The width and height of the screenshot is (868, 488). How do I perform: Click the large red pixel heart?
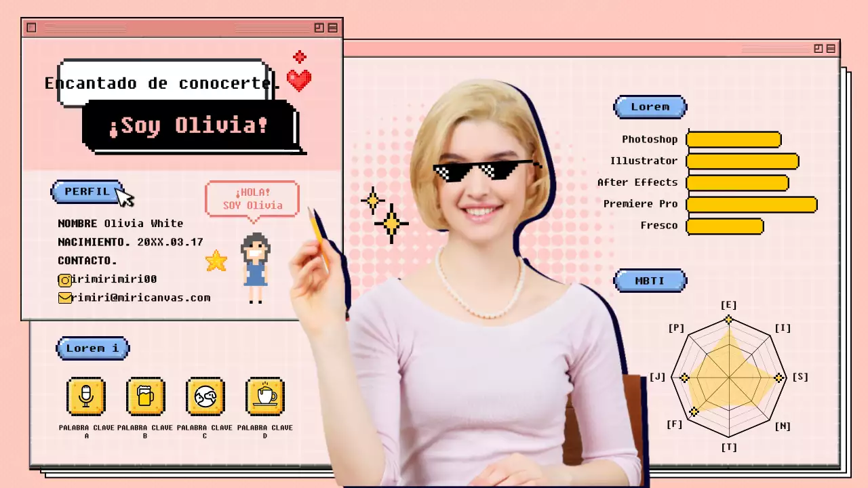(x=298, y=80)
